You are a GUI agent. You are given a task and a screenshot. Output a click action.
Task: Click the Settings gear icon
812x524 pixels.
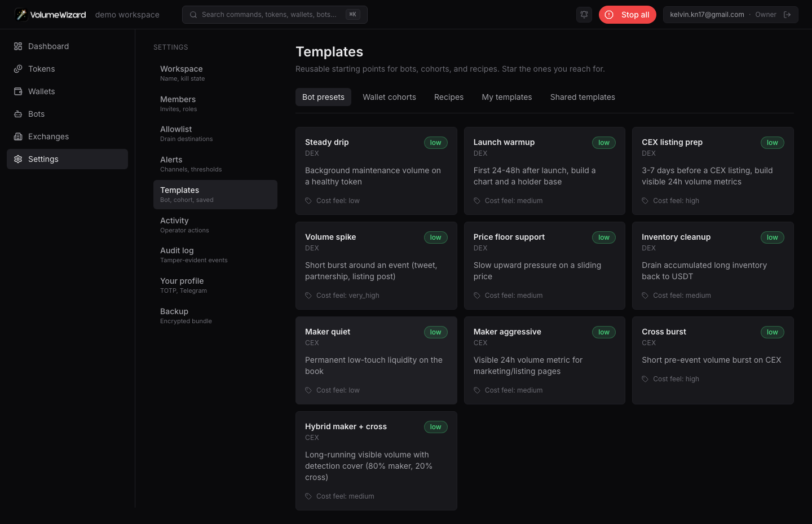(x=18, y=159)
